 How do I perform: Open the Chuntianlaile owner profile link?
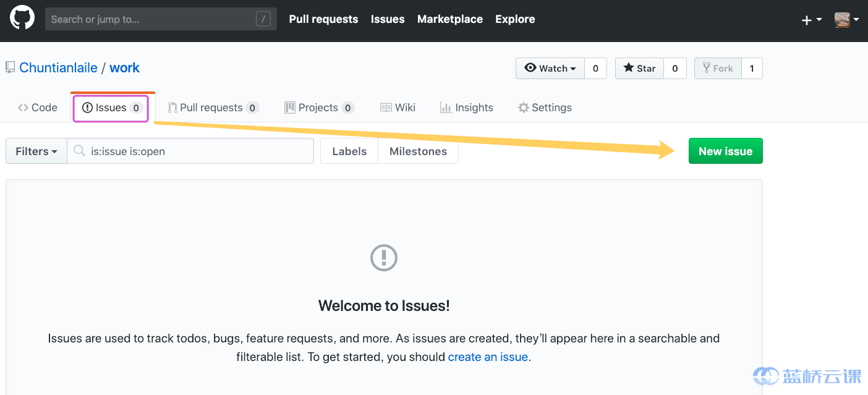pos(58,68)
